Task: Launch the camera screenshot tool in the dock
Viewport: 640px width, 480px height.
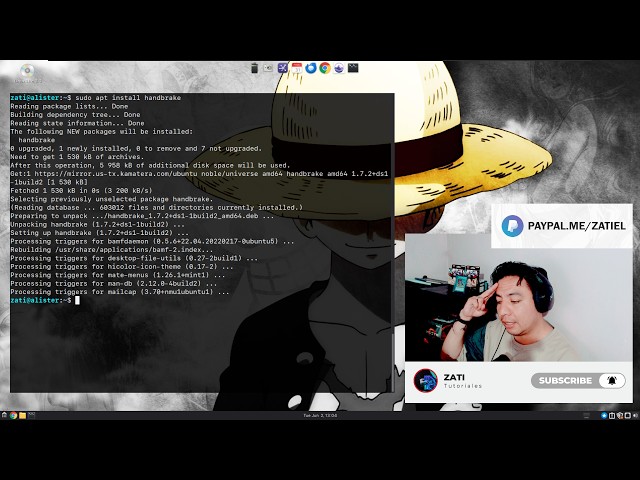Action: point(268,68)
